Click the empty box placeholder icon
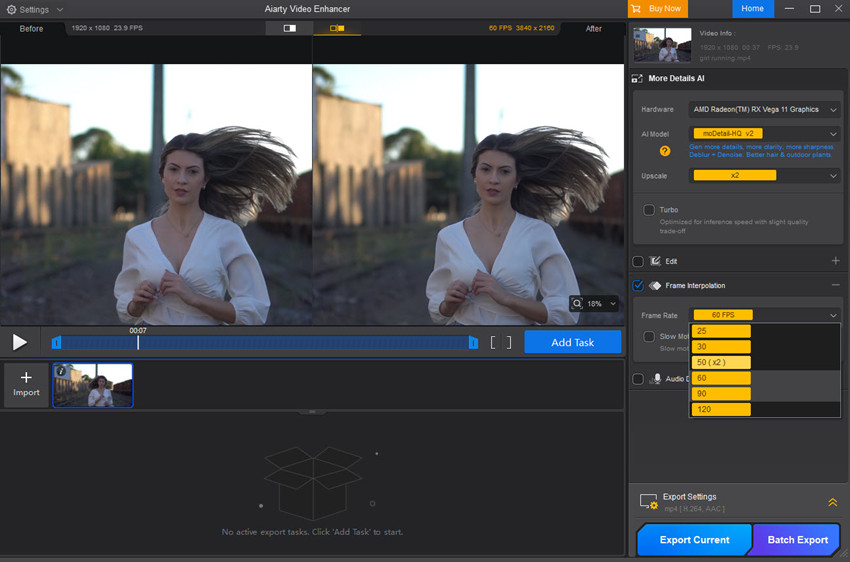The width and height of the screenshot is (850, 562). 313,483
